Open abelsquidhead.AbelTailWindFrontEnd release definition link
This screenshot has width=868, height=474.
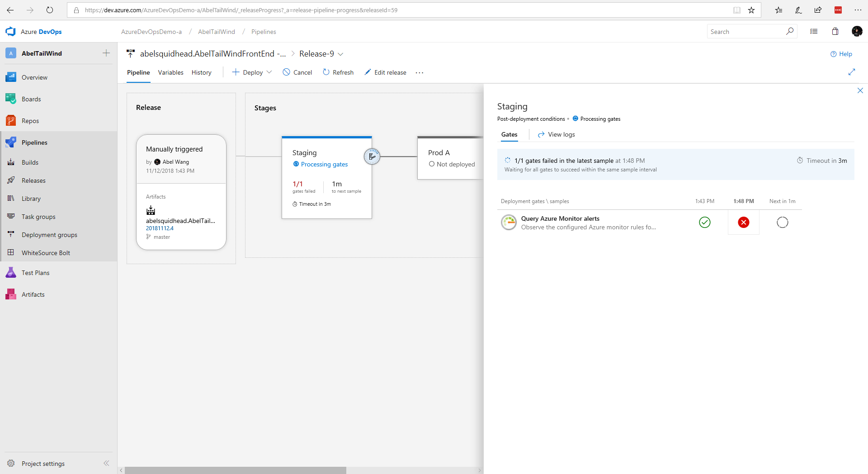(x=213, y=54)
